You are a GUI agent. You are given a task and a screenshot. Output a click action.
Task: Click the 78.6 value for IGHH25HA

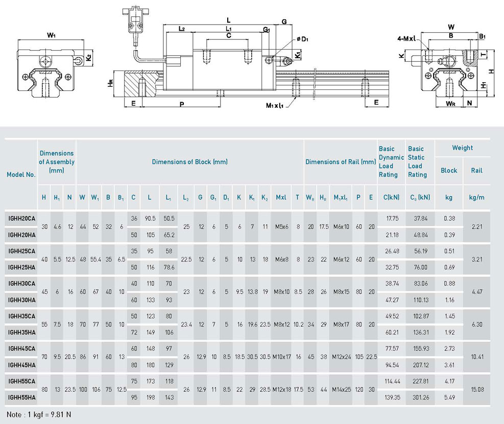[x=169, y=268]
